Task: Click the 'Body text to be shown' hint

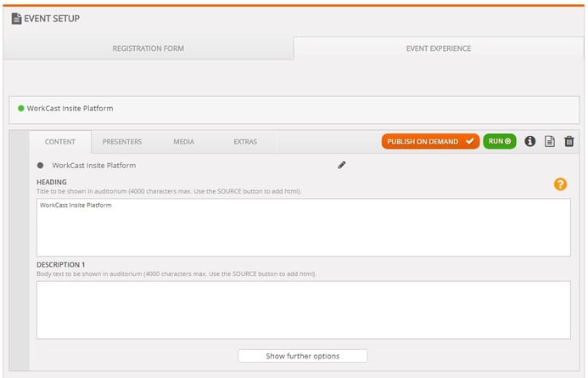Action: 176,274
